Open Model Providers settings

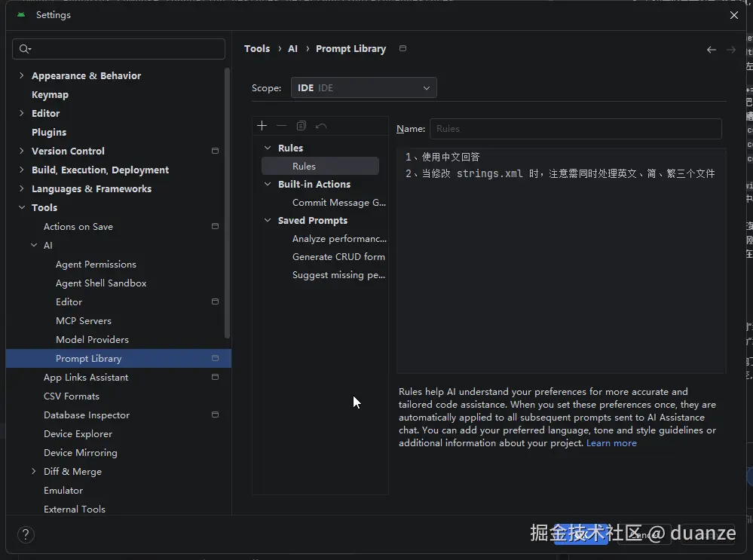coord(92,340)
